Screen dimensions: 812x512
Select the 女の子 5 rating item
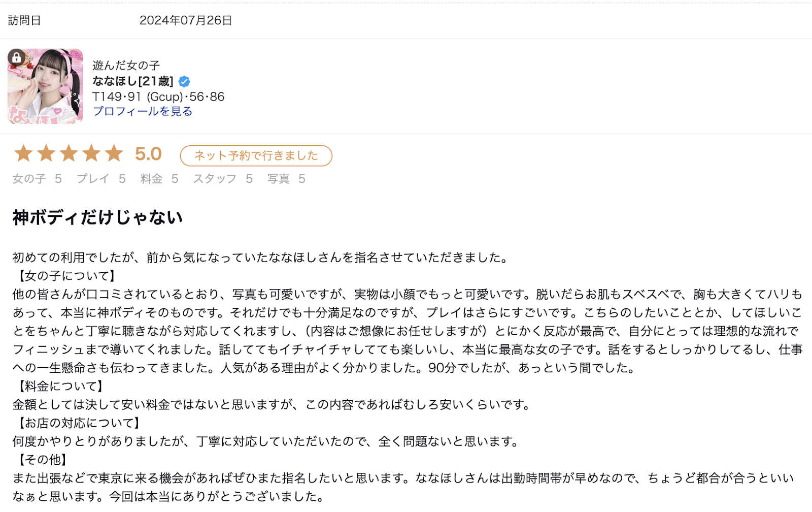tap(37, 179)
